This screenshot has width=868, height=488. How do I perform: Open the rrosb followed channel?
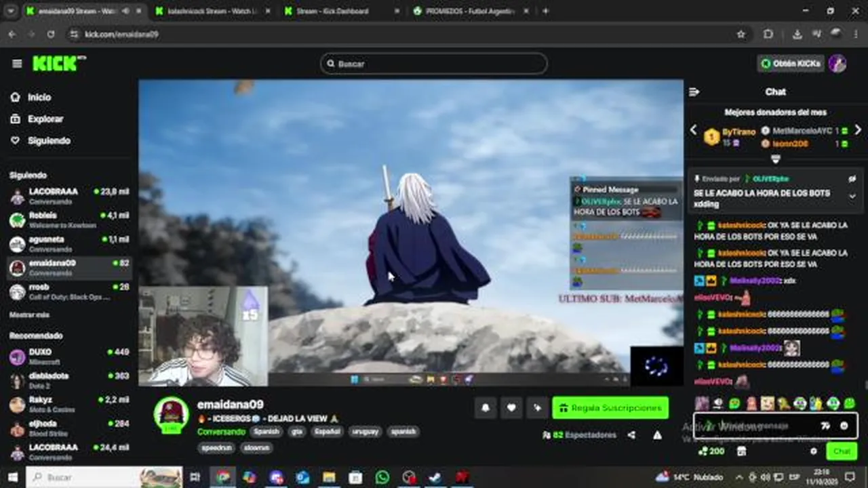pyautogui.click(x=69, y=291)
